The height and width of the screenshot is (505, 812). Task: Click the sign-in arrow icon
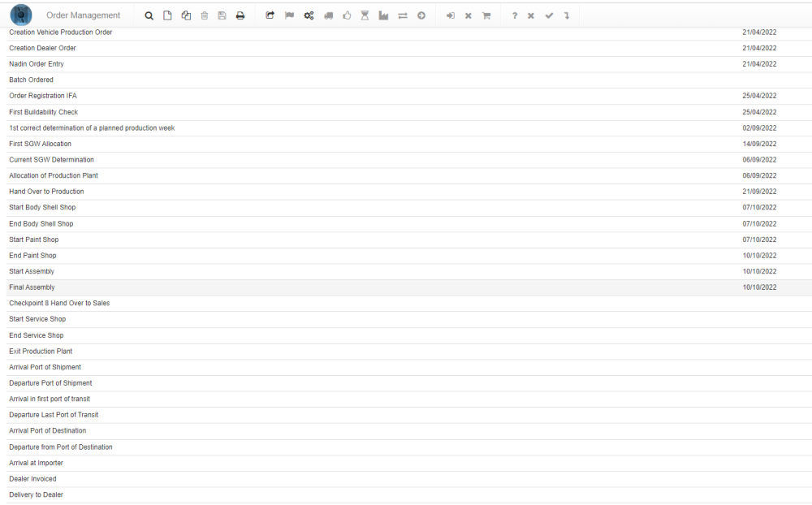451,15
